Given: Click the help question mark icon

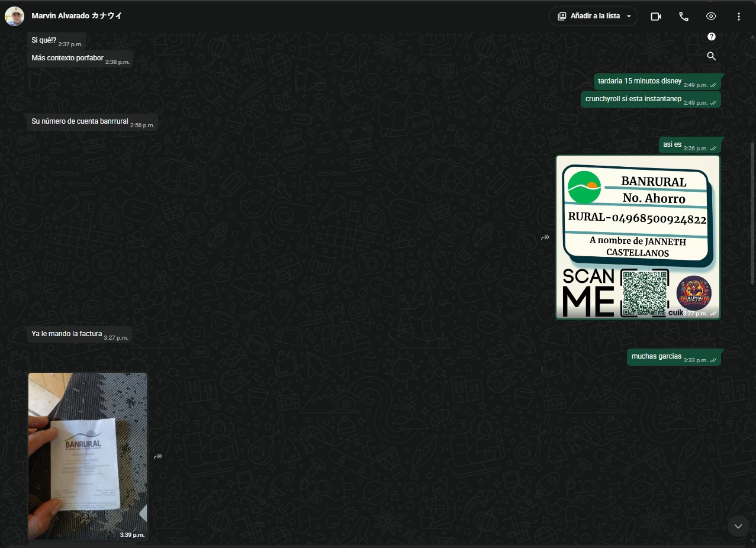Looking at the screenshot, I should 712,37.
